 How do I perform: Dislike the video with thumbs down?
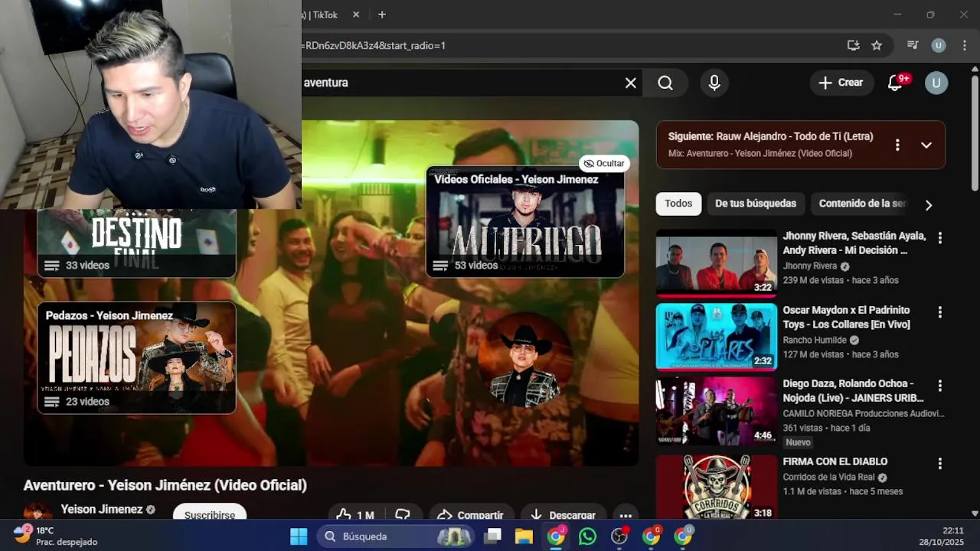[x=403, y=514]
